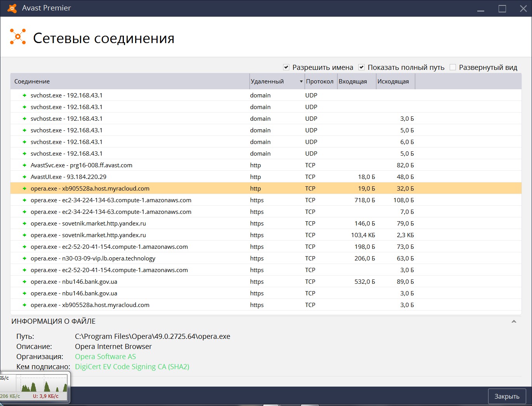Sort by 'Исходящая' column header
This screenshot has height=406, width=532.
(395, 82)
